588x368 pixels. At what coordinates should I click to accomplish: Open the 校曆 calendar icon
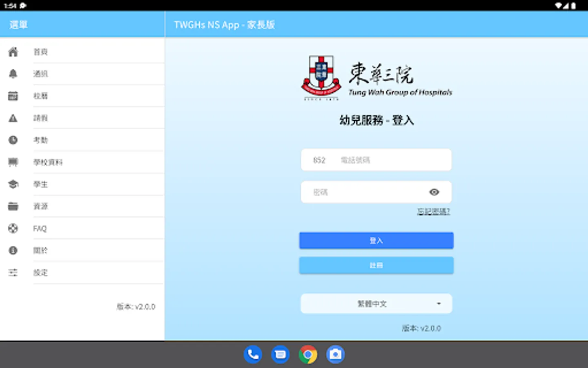click(13, 96)
